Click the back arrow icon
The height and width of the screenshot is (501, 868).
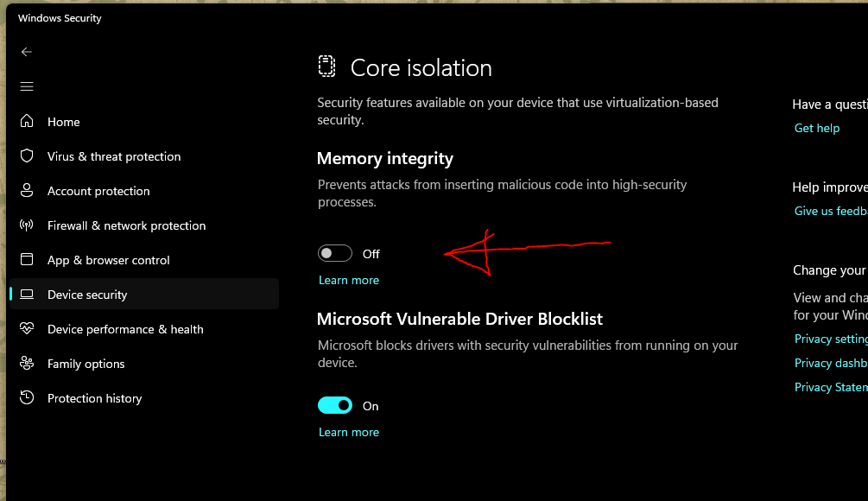(27, 52)
